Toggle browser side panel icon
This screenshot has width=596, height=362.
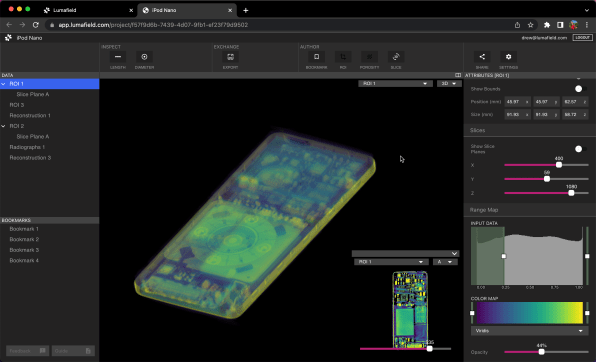click(x=560, y=25)
